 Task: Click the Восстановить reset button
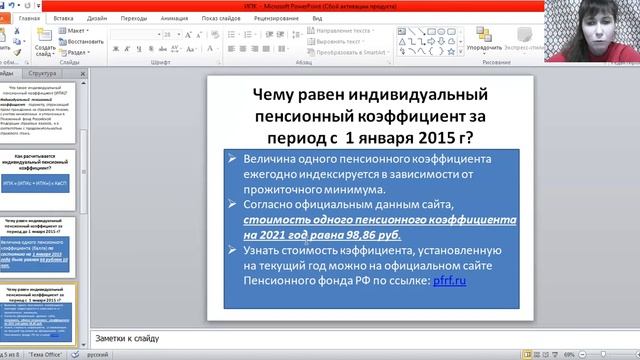coord(81,42)
